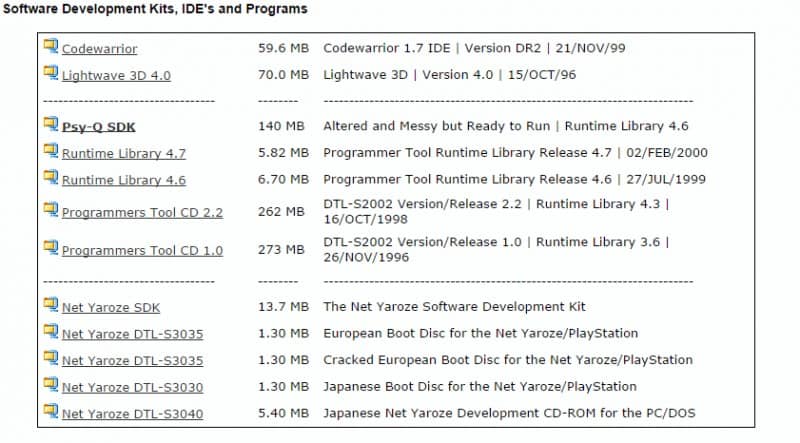Click the 5.40 MB size text
Viewport: 800px width, 443px height.
[283, 413]
